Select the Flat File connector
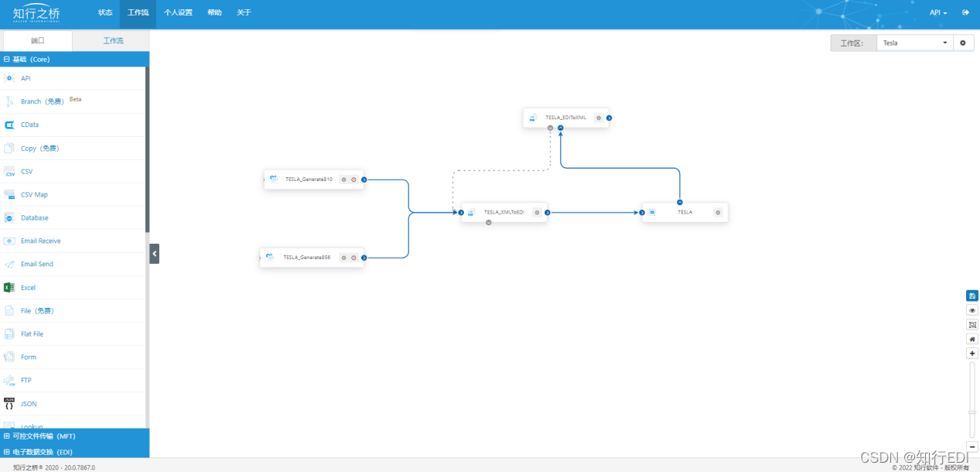This screenshot has width=980, height=472. [x=73, y=333]
